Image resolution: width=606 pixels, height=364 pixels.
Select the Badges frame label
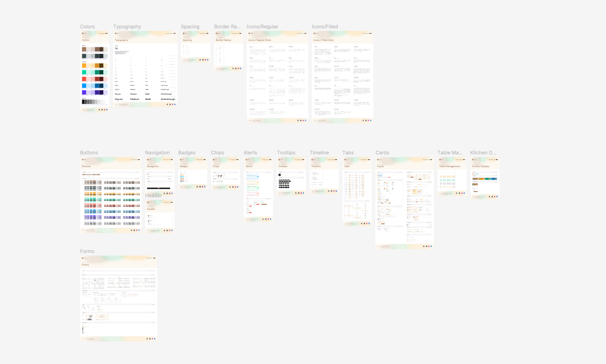pyautogui.click(x=187, y=153)
